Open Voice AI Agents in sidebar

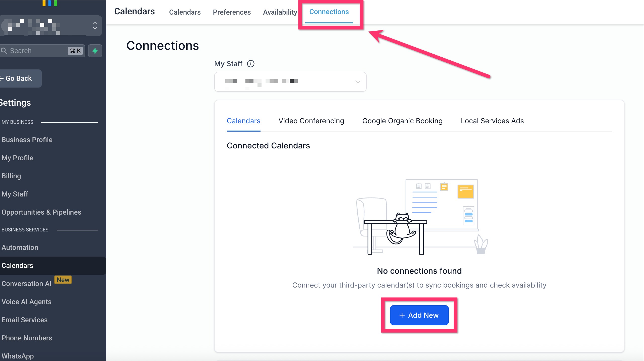pyautogui.click(x=26, y=302)
